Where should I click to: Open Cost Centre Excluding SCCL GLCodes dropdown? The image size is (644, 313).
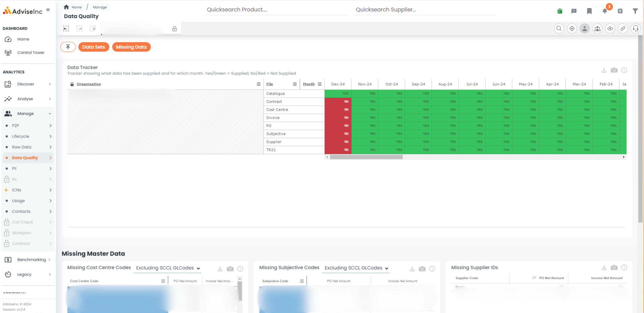click(168, 268)
